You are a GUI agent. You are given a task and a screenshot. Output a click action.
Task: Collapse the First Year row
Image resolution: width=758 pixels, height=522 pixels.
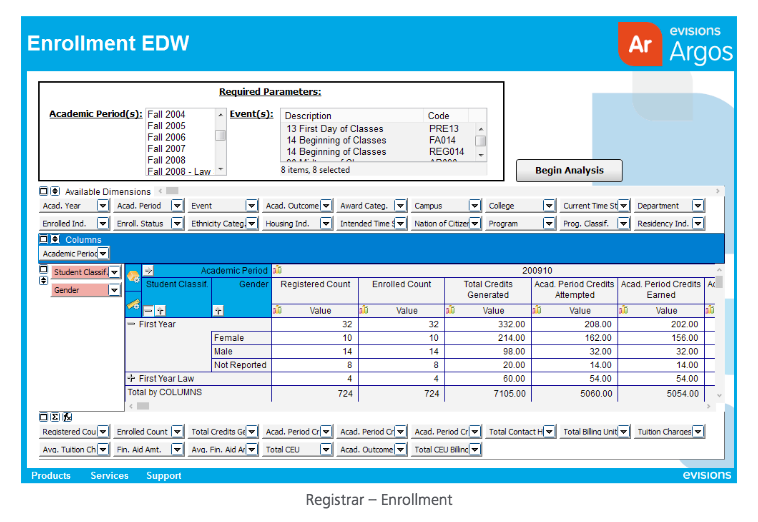click(x=131, y=324)
